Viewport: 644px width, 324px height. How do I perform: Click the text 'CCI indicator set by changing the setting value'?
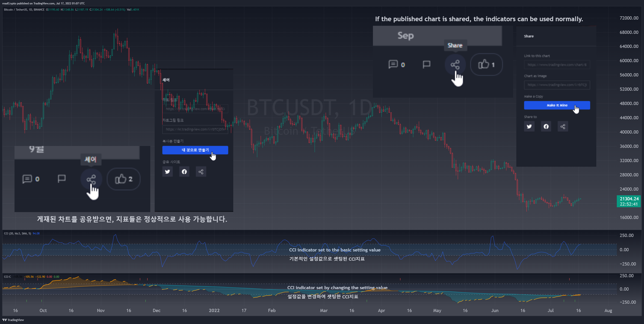337,288
